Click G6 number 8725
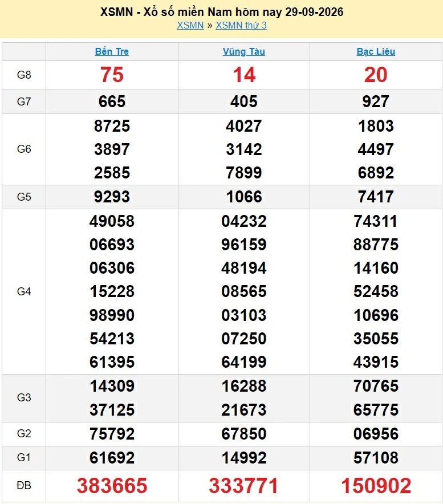The image size is (443, 504). pyautogui.click(x=112, y=126)
